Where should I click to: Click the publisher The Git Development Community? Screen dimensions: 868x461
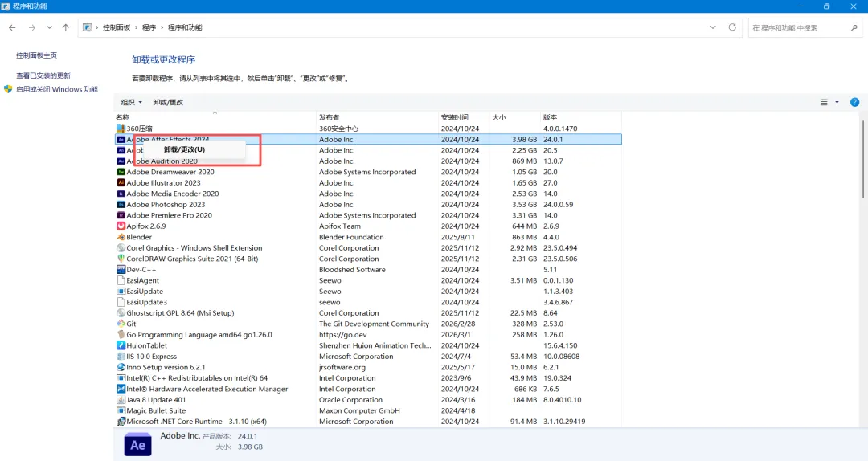tap(374, 324)
